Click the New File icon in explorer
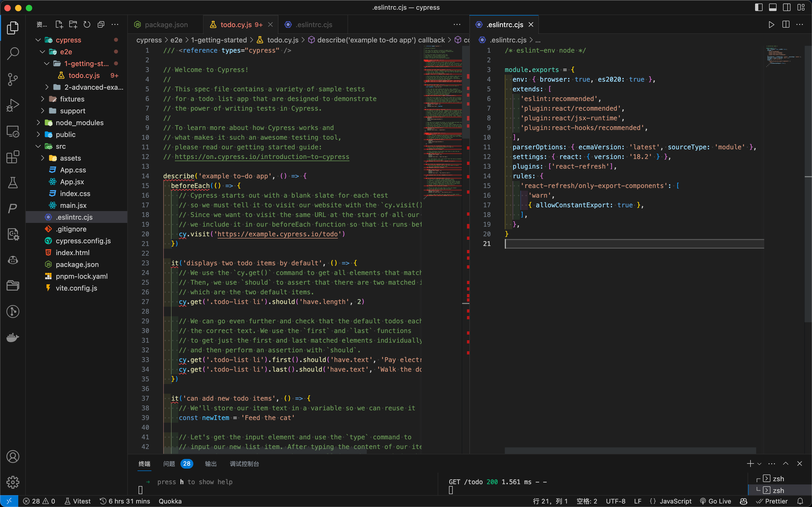The image size is (812, 507). (59, 24)
